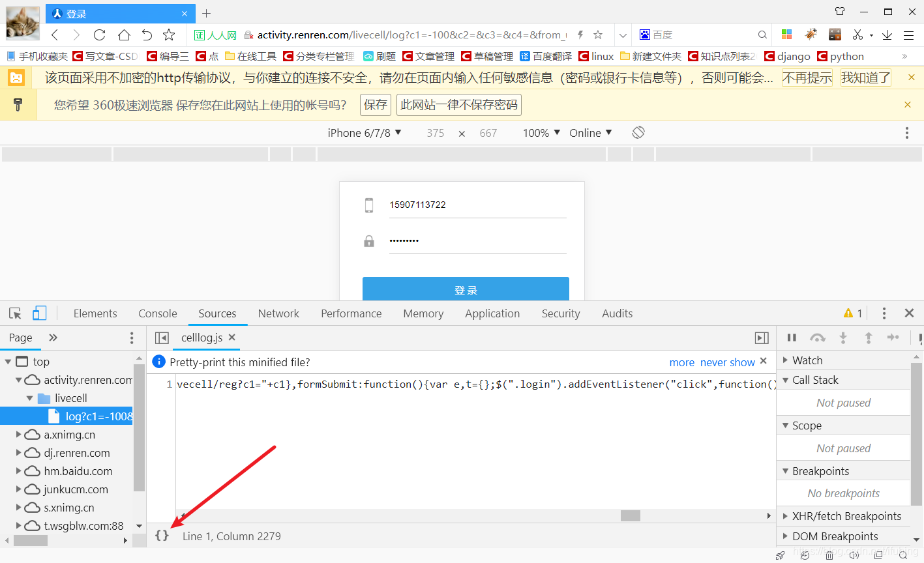The height and width of the screenshot is (563, 924).
Task: Open the scissors screenshot tool
Action: [x=857, y=35]
